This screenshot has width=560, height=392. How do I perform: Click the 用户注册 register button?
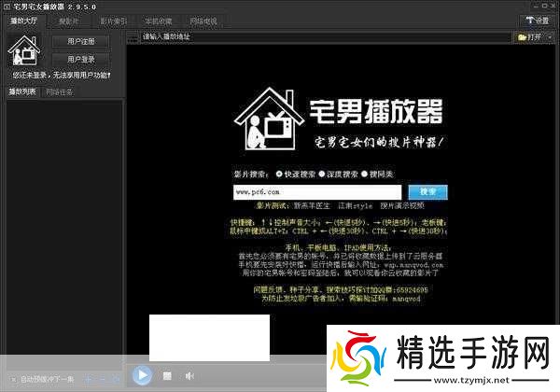pyautogui.click(x=81, y=41)
